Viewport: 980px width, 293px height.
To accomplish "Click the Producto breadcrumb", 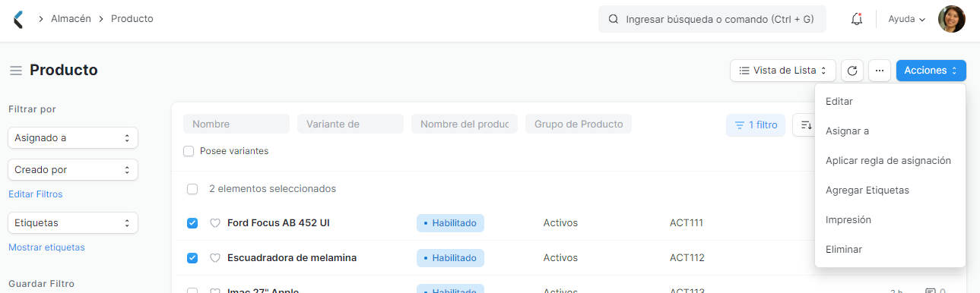I will click(x=132, y=19).
